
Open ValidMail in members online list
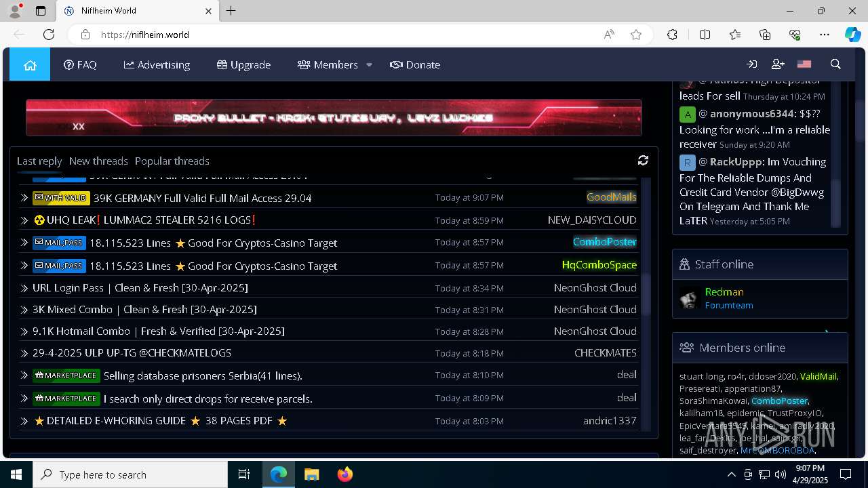click(x=818, y=376)
